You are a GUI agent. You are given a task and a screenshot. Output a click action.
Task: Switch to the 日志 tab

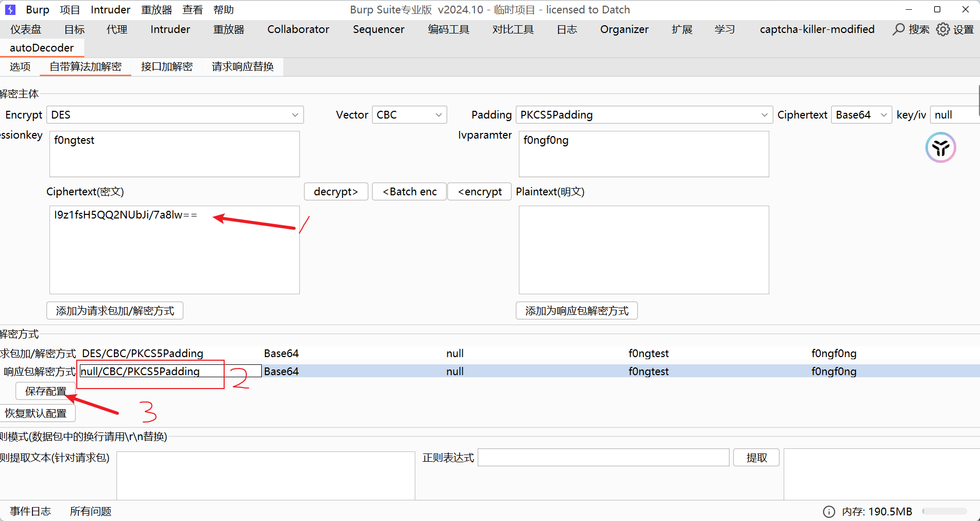(x=567, y=29)
